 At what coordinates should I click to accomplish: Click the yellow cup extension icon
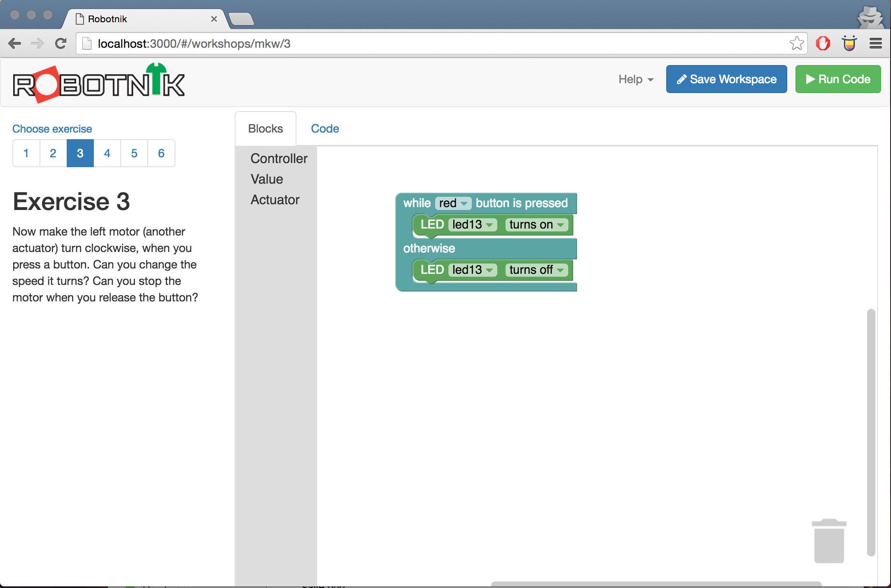849,43
